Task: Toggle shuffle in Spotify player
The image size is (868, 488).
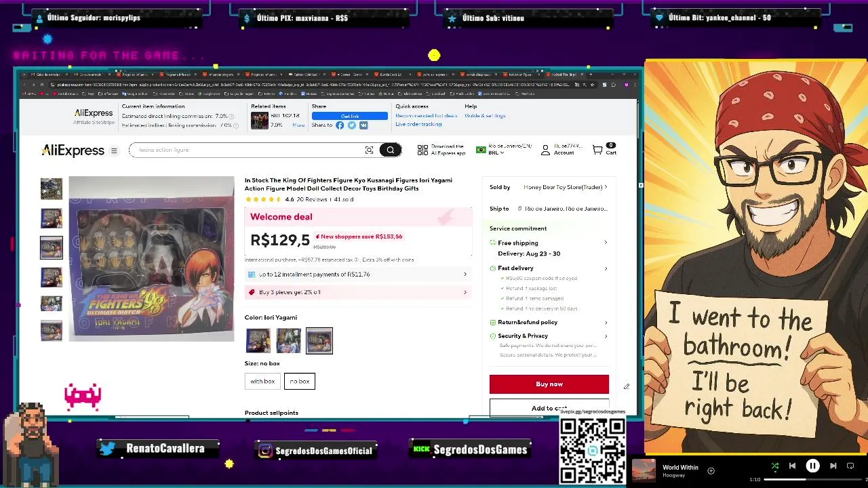Action: (775, 466)
